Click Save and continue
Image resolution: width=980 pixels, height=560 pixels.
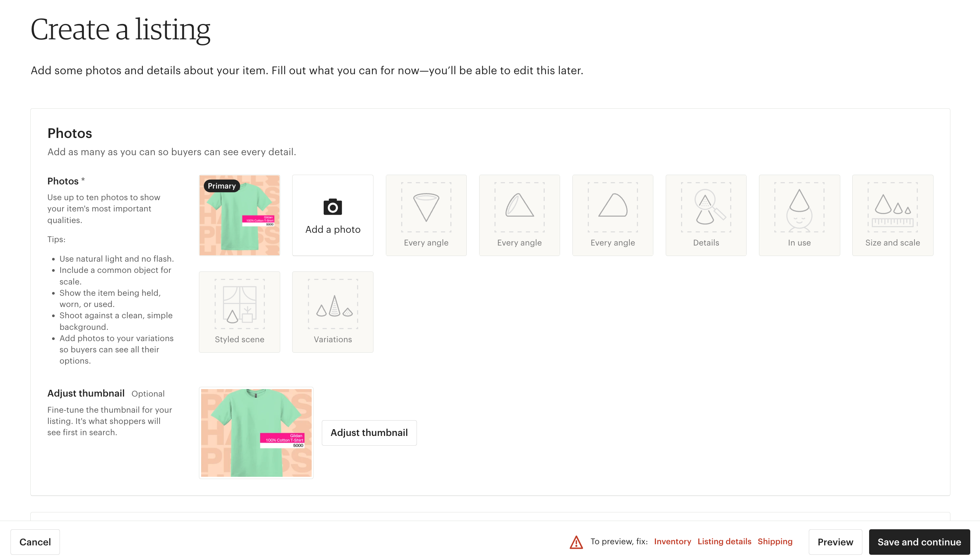coord(919,542)
